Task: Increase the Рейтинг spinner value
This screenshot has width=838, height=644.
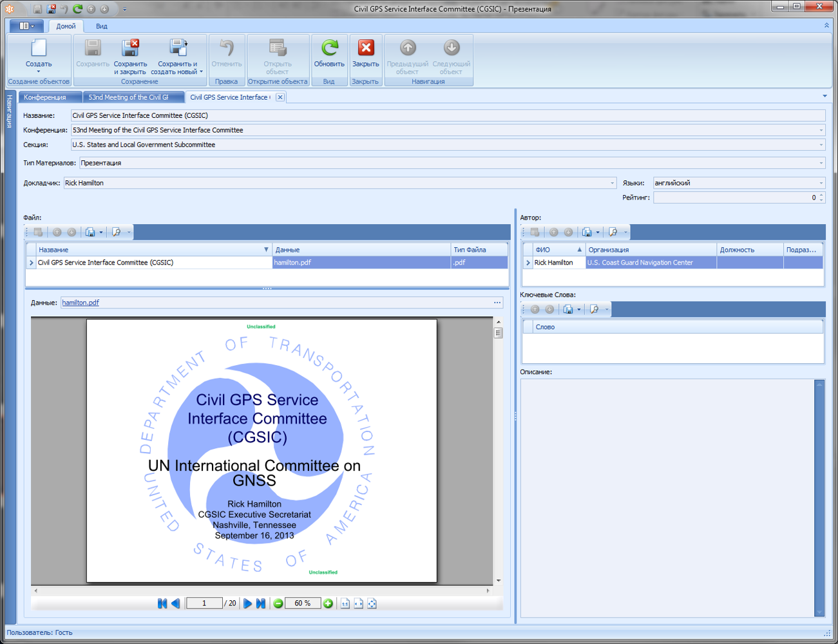Action: click(822, 195)
